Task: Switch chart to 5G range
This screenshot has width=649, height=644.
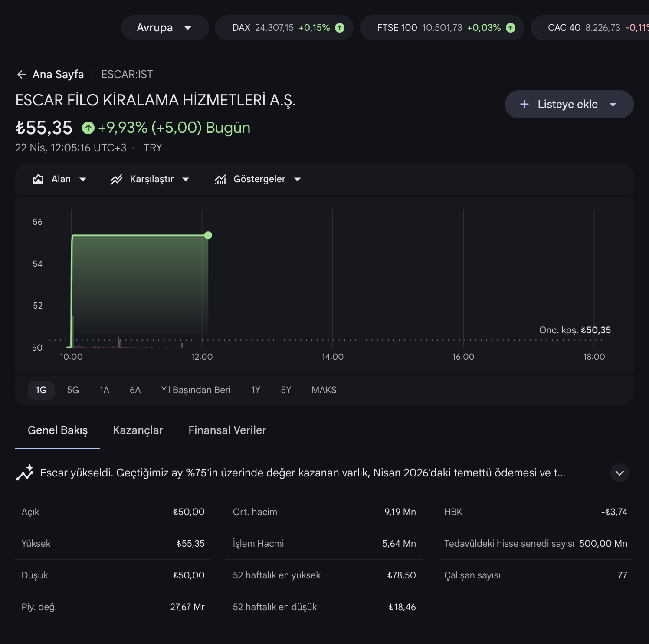Action: coord(73,390)
